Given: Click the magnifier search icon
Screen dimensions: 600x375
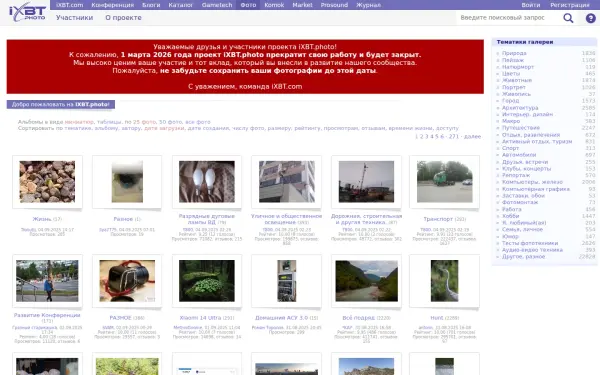Looking at the screenshot, I should 568,18.
